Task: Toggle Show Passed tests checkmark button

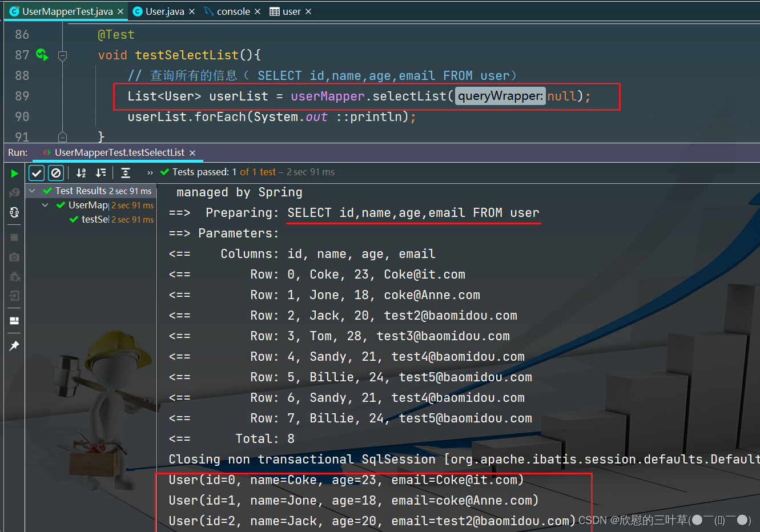Action: tap(37, 173)
